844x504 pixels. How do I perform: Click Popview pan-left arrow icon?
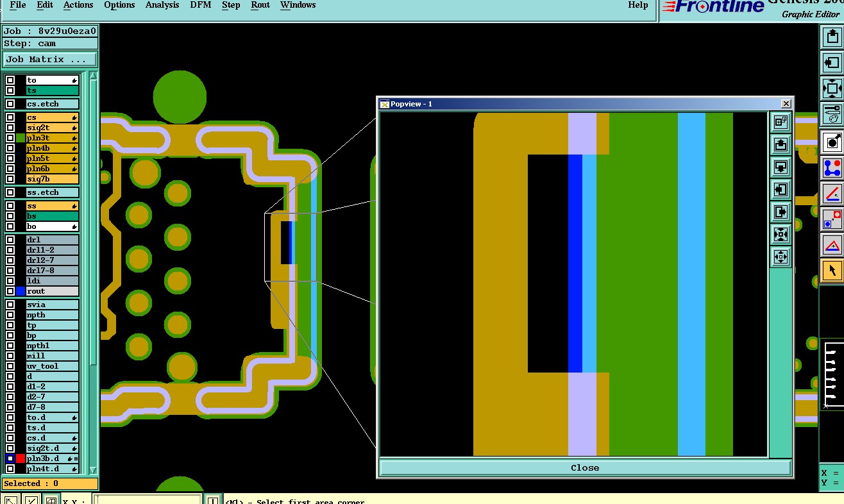781,190
